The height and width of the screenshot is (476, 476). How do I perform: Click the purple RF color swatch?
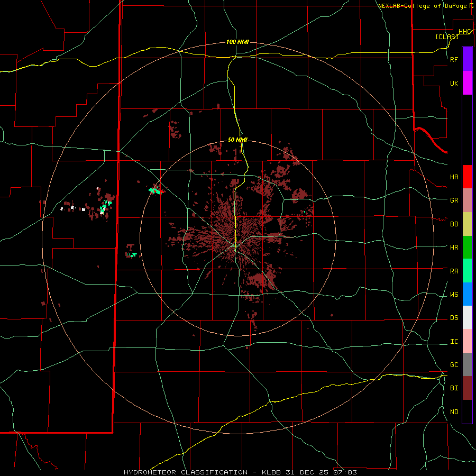tap(467, 59)
